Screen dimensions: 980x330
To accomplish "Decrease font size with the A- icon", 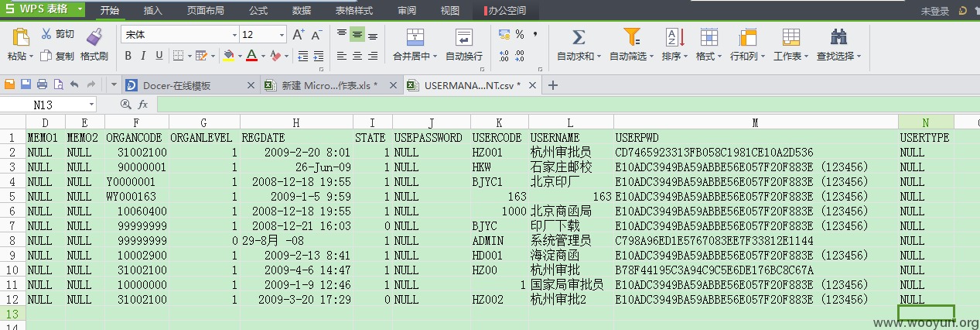I will 316,35.
